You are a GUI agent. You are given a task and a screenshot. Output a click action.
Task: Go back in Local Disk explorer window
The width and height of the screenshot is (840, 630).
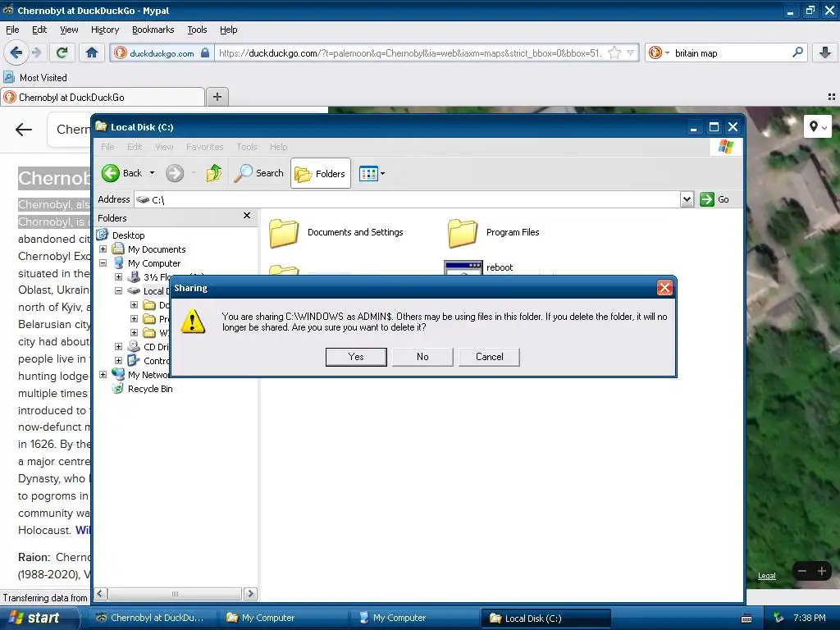(x=122, y=173)
